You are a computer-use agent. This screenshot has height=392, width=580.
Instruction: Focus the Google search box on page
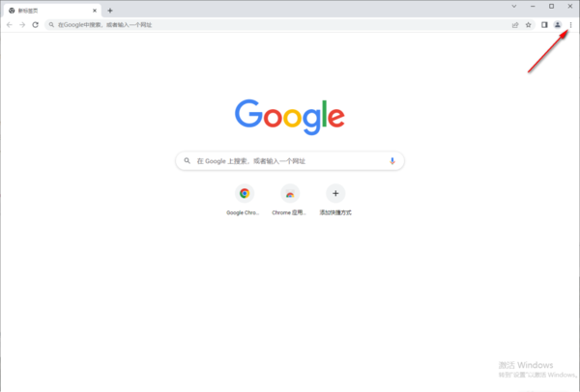click(290, 161)
